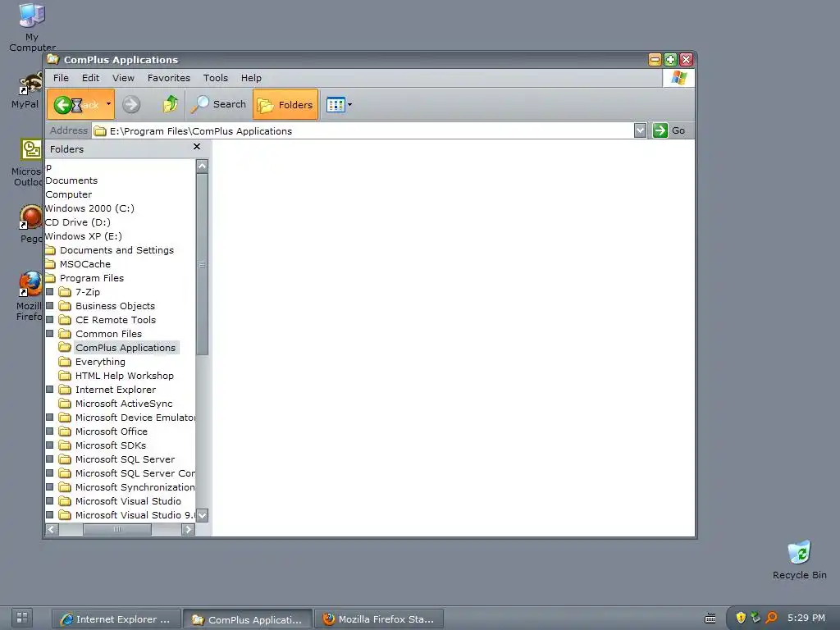Expand the address bar dropdown
The height and width of the screenshot is (630, 840).
[x=640, y=130]
